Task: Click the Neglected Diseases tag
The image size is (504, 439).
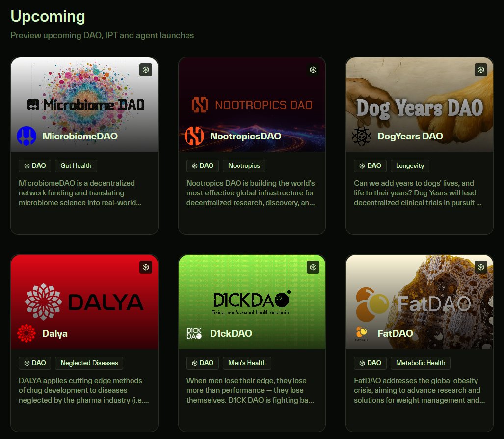Action: point(89,363)
